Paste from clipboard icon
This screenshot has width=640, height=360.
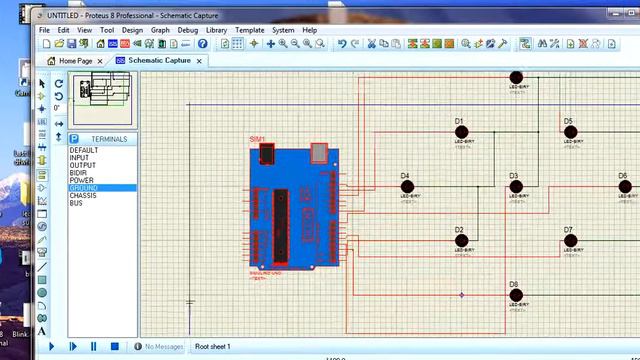coord(396,44)
